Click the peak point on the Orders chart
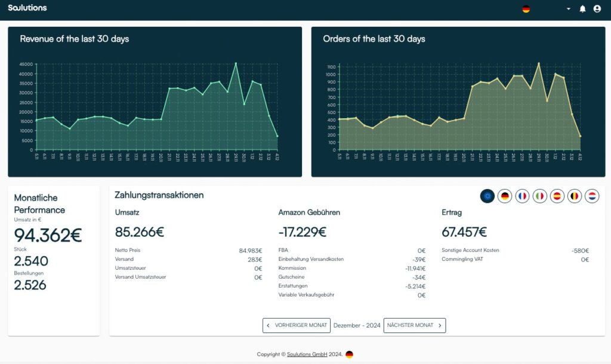 (x=539, y=63)
